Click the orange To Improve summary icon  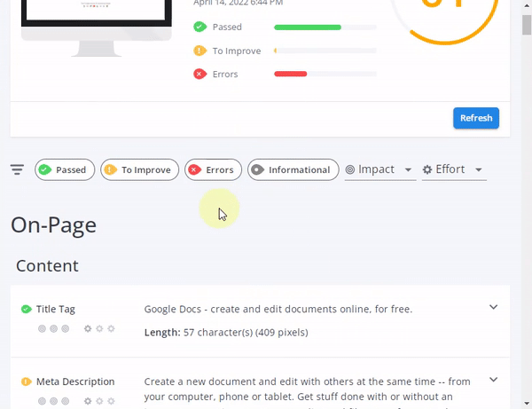[x=199, y=51]
